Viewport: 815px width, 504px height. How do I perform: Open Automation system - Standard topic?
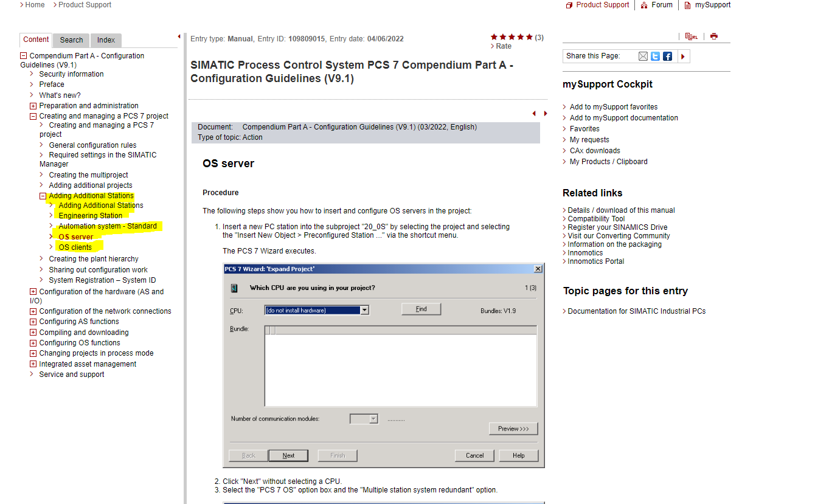[108, 226]
